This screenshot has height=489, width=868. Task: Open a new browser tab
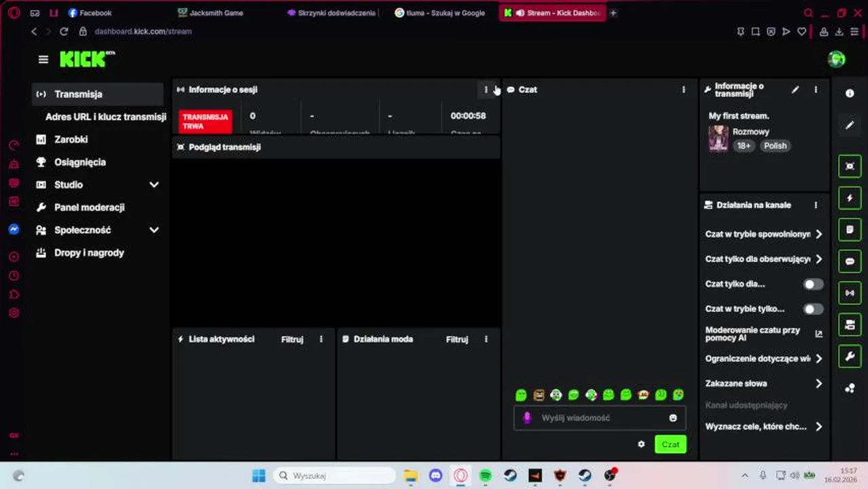click(613, 13)
